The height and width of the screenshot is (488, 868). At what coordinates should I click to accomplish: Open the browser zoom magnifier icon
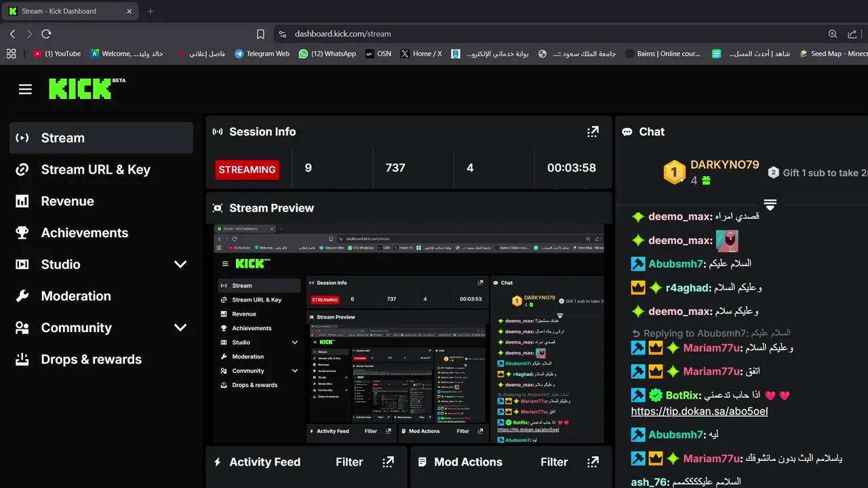tap(833, 34)
